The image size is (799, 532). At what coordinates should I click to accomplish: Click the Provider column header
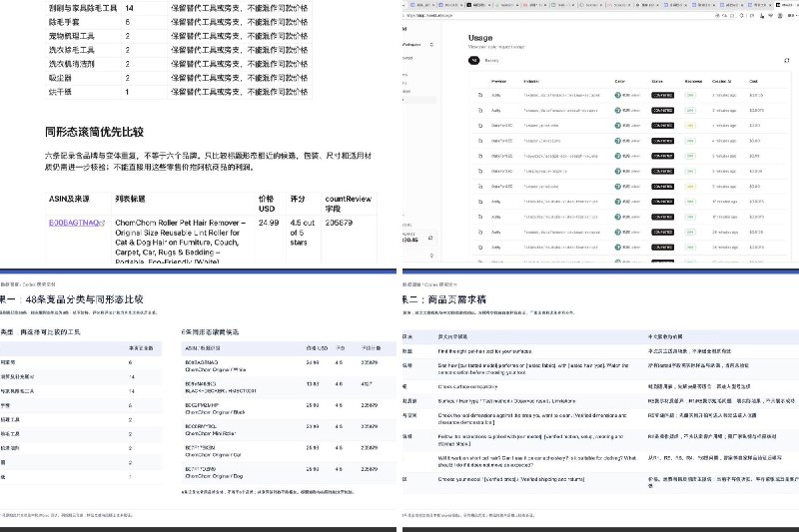pyautogui.click(x=498, y=82)
